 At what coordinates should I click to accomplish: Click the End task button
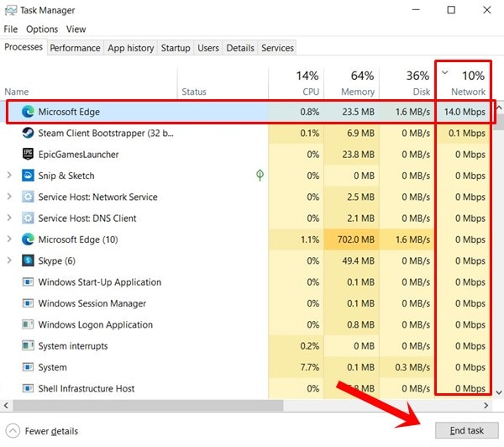coord(467,430)
